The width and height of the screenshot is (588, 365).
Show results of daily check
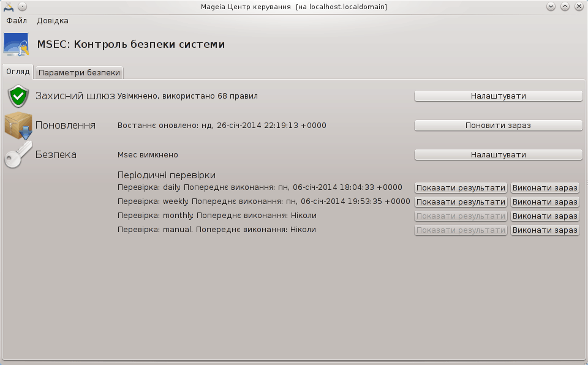[x=461, y=187]
